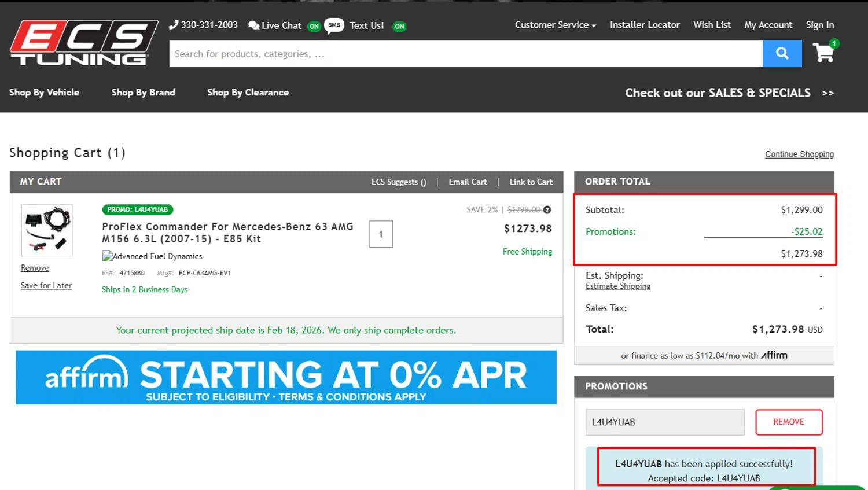
Task: Click the -$25.02 promotions amount
Action: click(x=807, y=231)
